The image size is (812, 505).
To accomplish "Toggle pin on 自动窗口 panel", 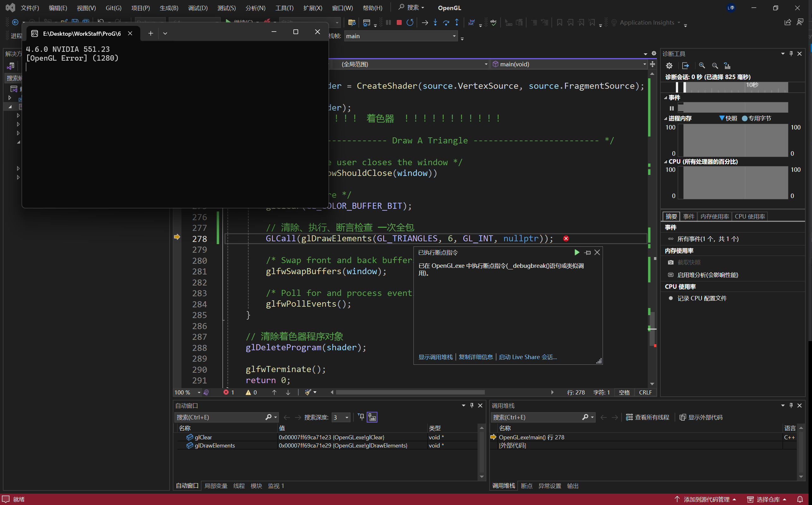I will [x=472, y=405].
